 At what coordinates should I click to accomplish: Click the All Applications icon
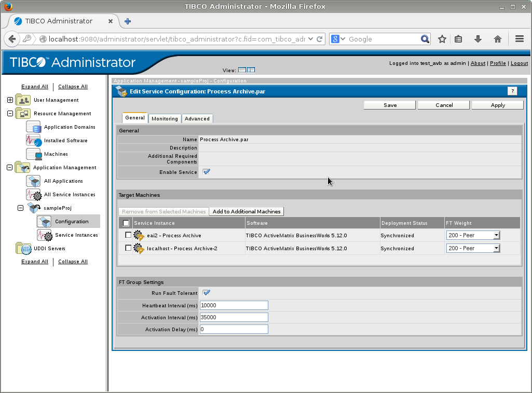coord(33,181)
